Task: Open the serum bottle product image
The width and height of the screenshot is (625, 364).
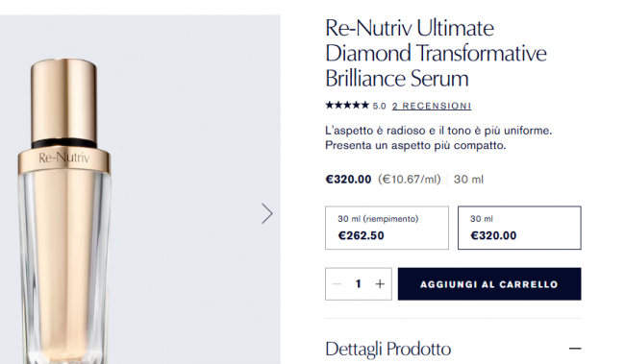Action: click(x=140, y=189)
